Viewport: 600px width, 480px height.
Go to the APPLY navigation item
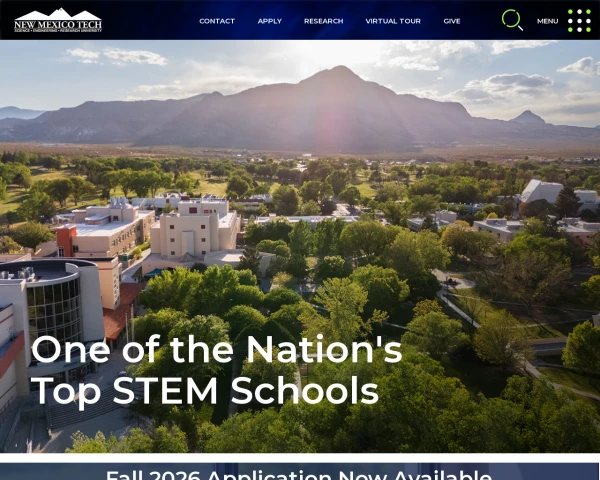270,21
